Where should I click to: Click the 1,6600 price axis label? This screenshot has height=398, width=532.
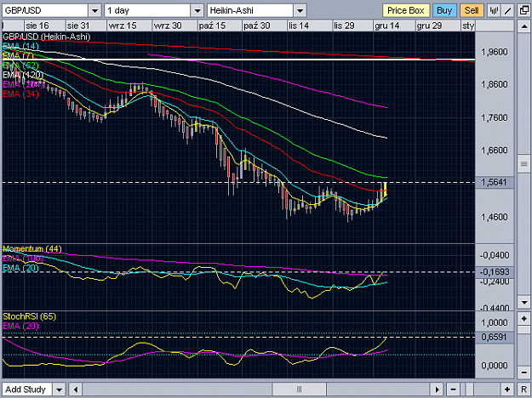(x=495, y=151)
